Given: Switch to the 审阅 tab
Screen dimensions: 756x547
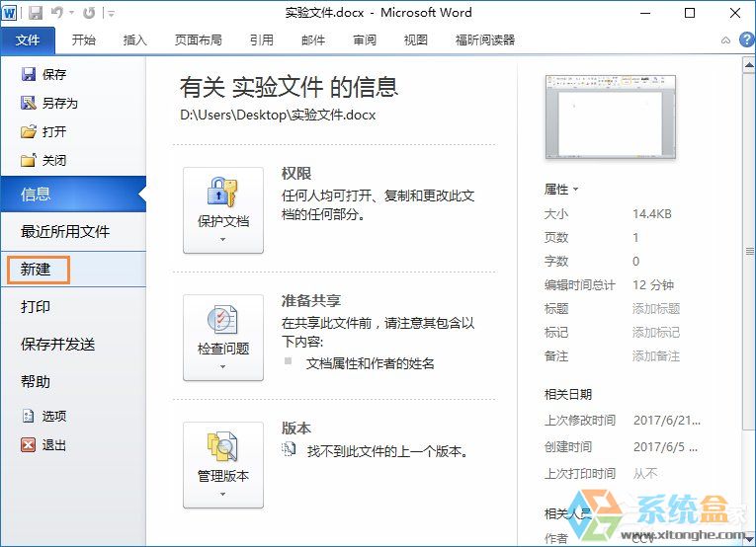Looking at the screenshot, I should click(365, 39).
